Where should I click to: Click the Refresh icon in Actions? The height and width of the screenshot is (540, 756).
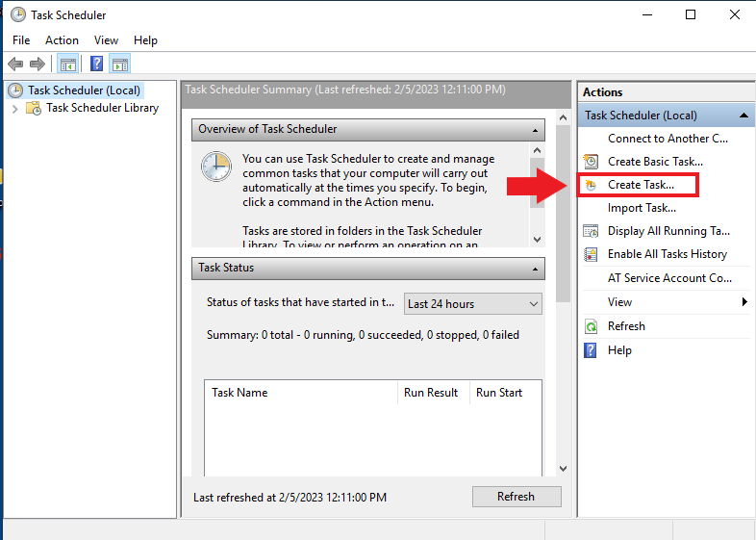point(591,326)
